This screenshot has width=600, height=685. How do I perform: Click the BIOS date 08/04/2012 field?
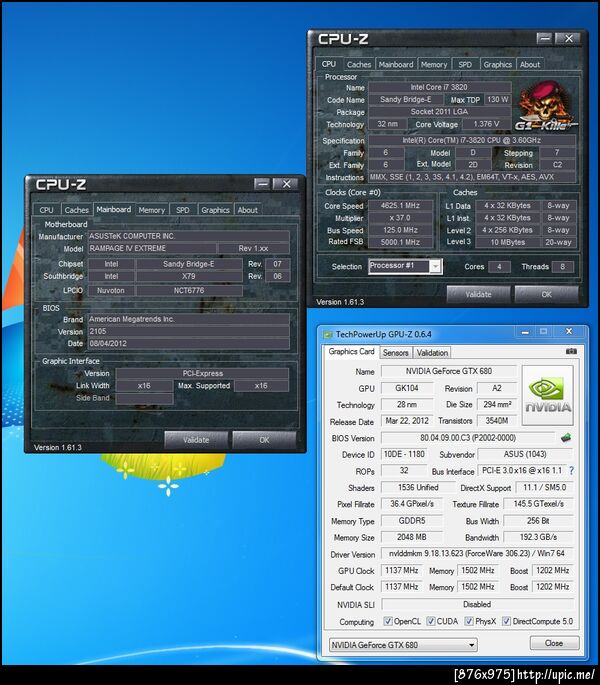[x=189, y=343]
